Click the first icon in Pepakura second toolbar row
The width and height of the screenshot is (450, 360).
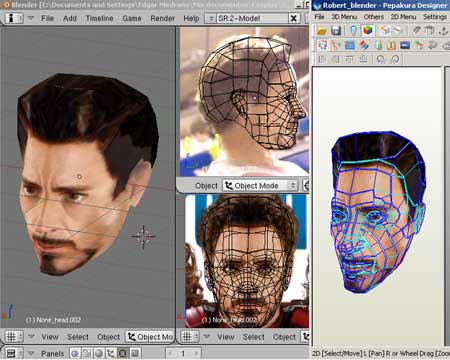point(322,45)
